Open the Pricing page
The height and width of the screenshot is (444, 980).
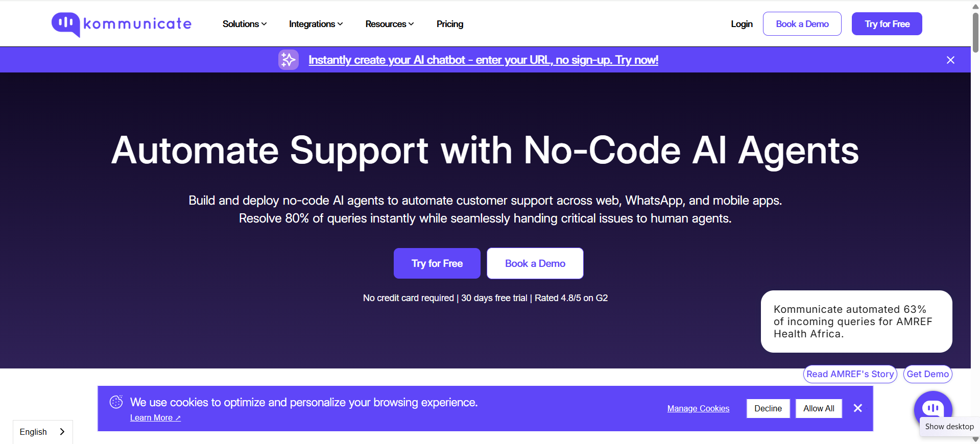click(449, 24)
